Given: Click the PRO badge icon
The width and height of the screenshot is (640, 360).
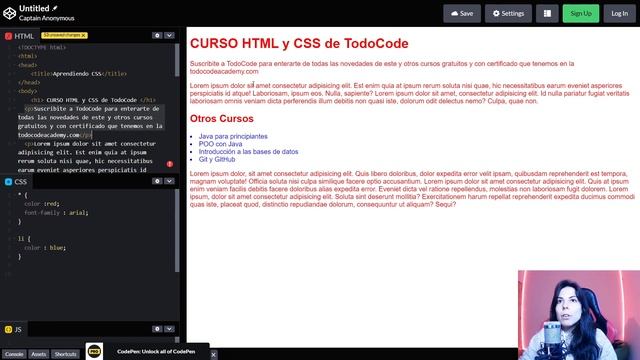Looking at the screenshot, I should point(94,351).
